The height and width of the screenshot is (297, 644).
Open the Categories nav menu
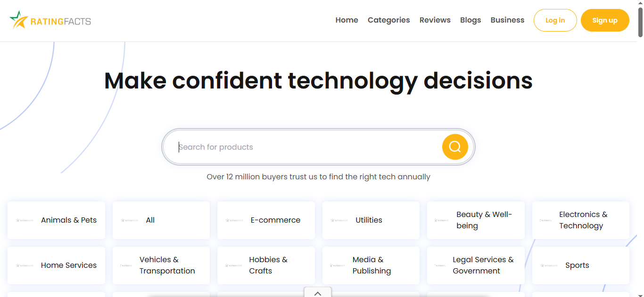pyautogui.click(x=388, y=20)
